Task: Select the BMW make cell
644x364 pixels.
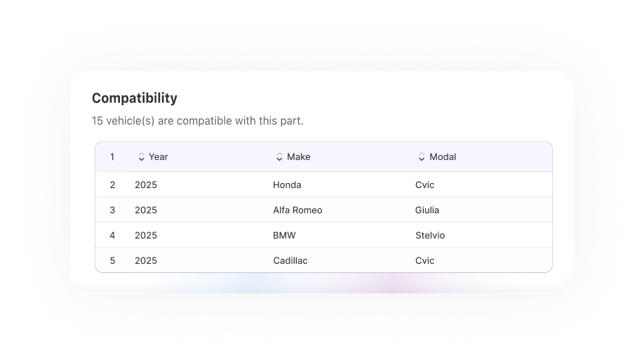Action: (x=284, y=236)
